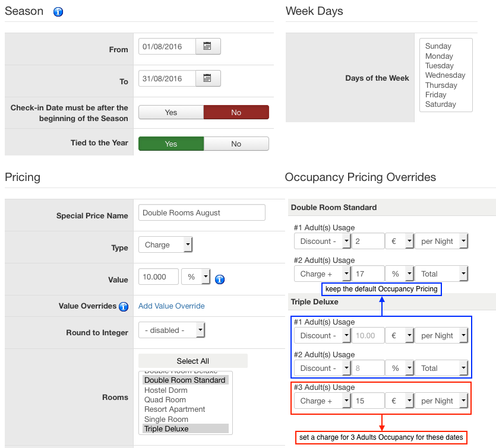Click the Select All rooms button

pyautogui.click(x=193, y=361)
